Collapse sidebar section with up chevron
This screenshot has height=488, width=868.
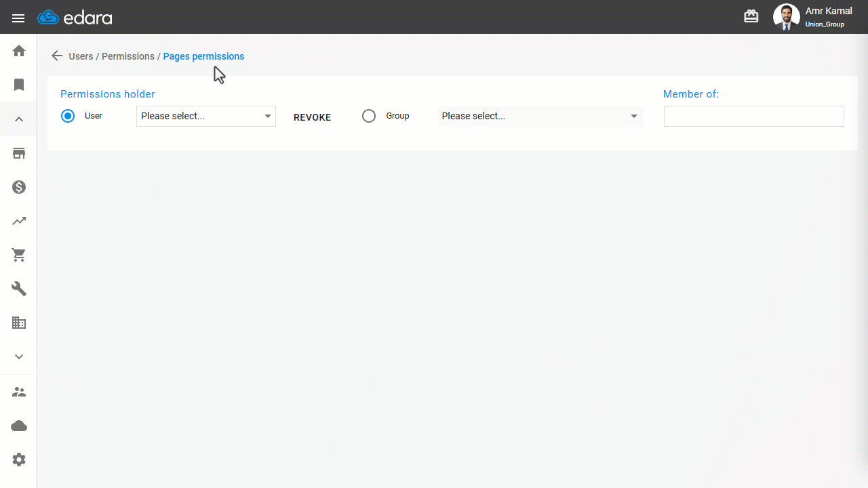[x=19, y=119]
